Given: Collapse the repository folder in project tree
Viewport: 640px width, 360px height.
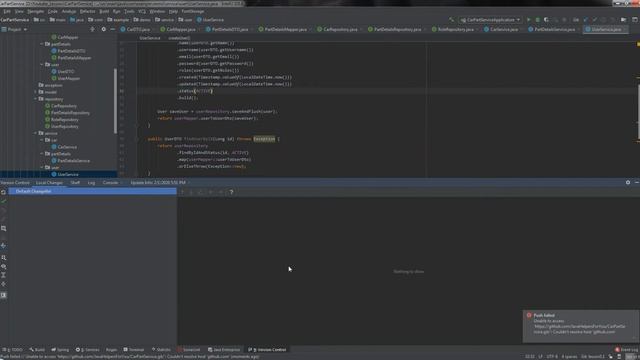Looking at the screenshot, I should click(36, 99).
